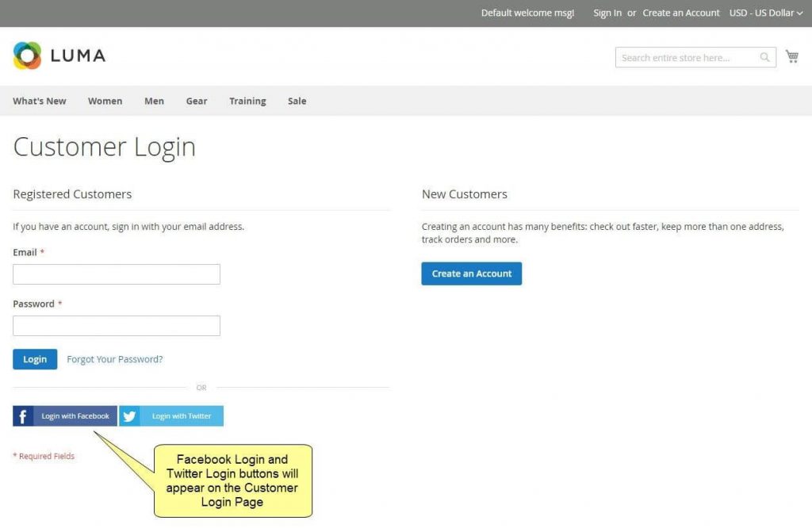Click the Required Fields note
The height and width of the screenshot is (528, 812).
point(44,456)
